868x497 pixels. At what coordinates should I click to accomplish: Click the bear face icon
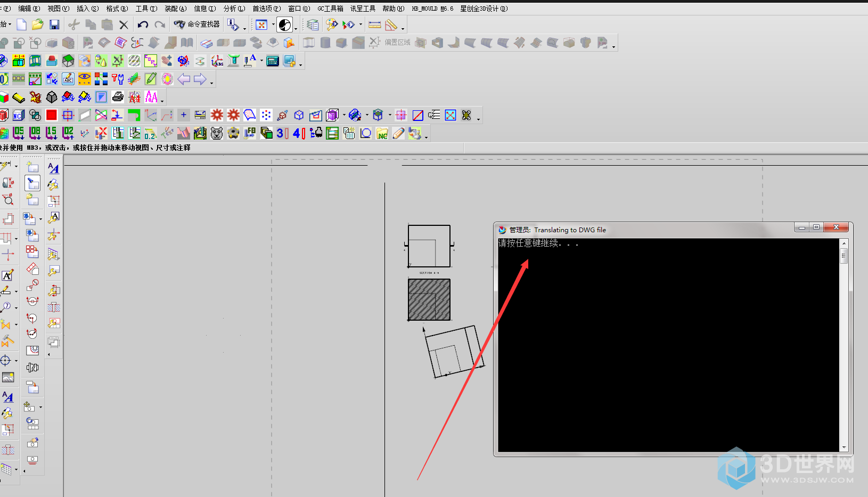[217, 133]
